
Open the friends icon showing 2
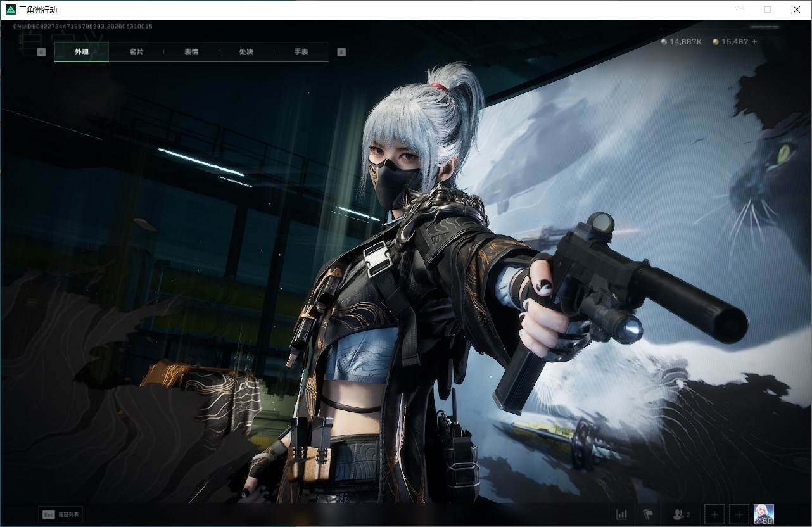[681, 514]
